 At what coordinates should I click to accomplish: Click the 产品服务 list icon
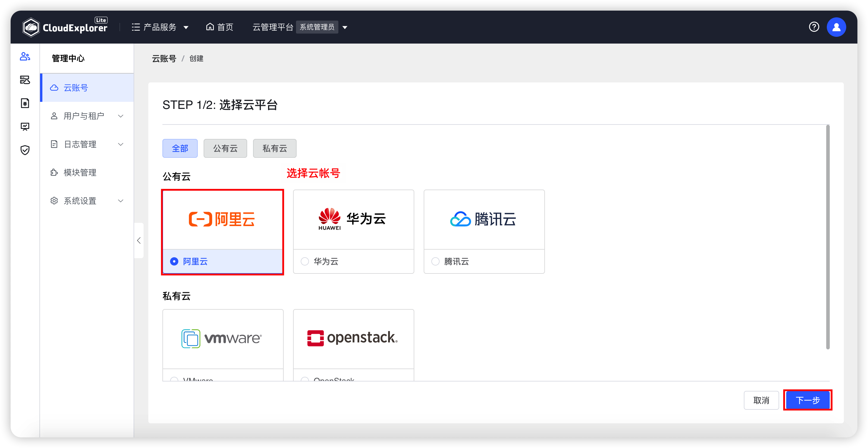(136, 27)
